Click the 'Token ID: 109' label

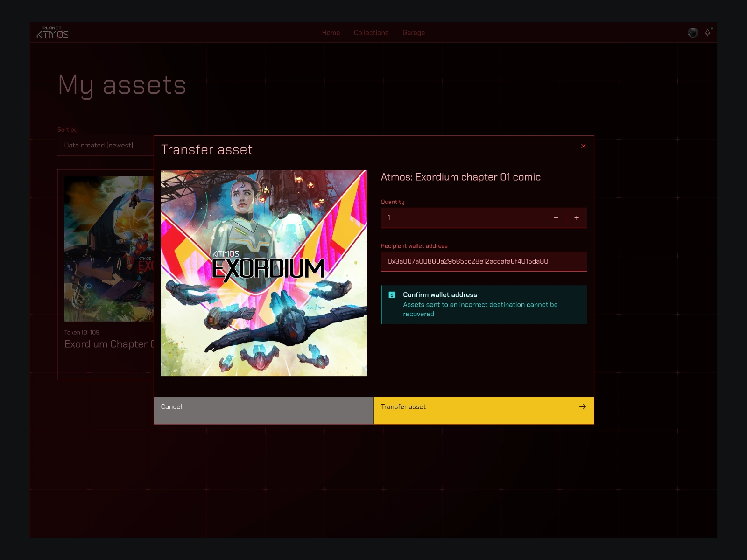pyautogui.click(x=82, y=332)
